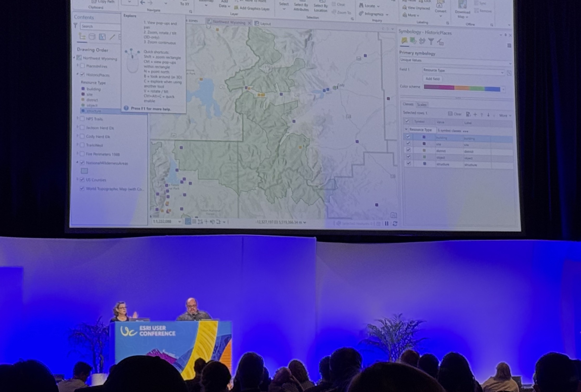Screen dimensions: 581x392
Task: Move selected class down with down arrow
Action: pos(488,115)
